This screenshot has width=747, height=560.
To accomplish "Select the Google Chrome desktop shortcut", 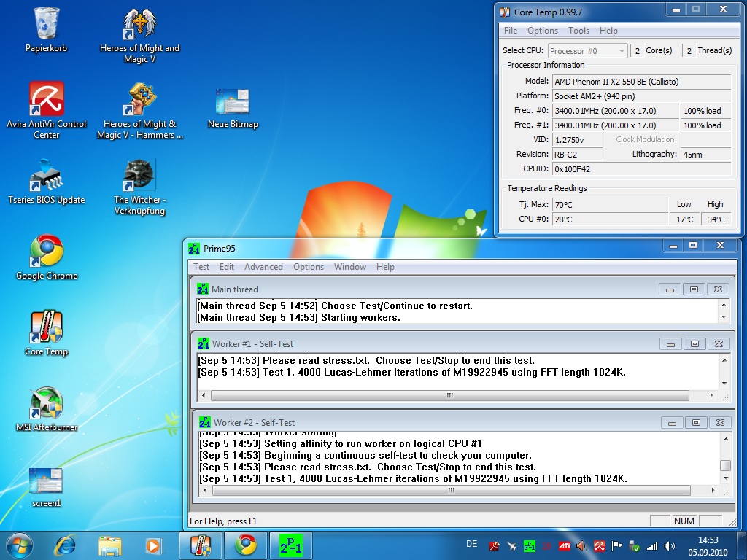I will (x=46, y=257).
